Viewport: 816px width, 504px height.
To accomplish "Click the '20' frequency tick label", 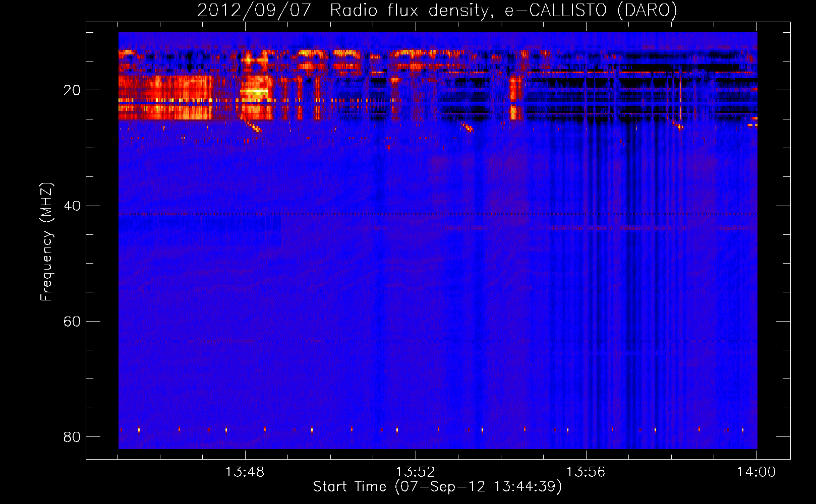I will pos(72,90).
